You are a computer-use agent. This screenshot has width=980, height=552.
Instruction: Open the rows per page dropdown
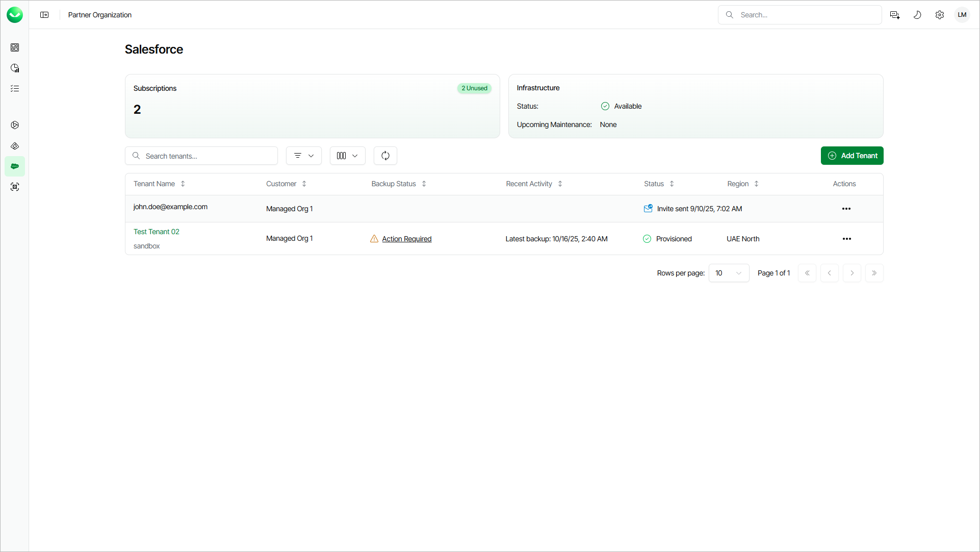[728, 273]
